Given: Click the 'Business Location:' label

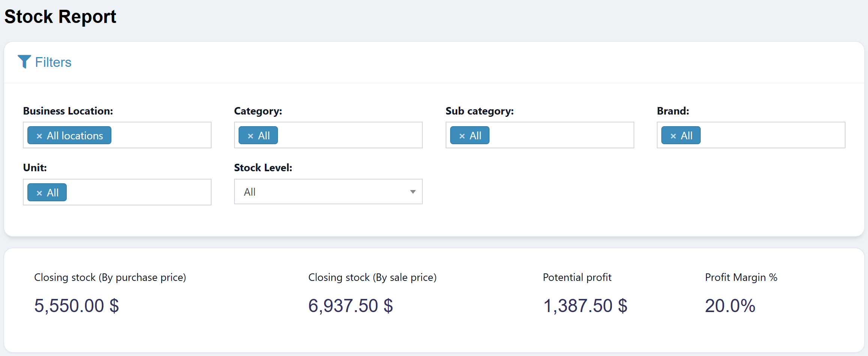Looking at the screenshot, I should (68, 111).
